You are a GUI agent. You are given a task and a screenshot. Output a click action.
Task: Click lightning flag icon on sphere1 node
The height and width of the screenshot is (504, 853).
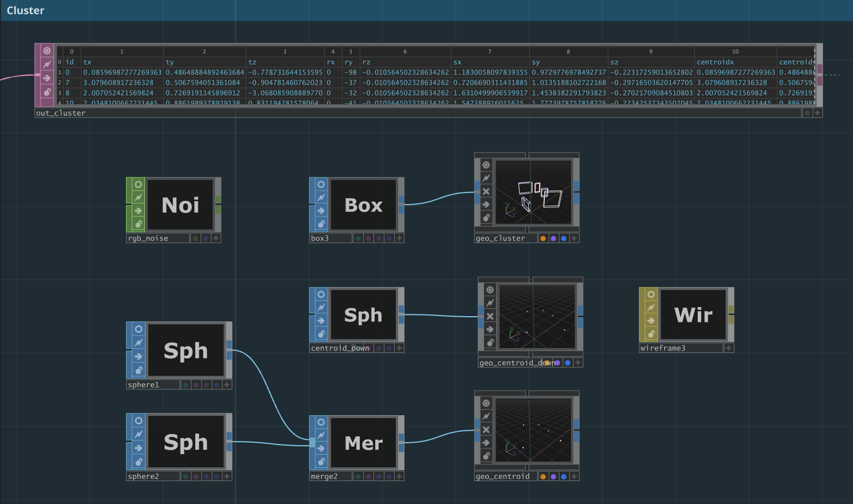(x=138, y=342)
